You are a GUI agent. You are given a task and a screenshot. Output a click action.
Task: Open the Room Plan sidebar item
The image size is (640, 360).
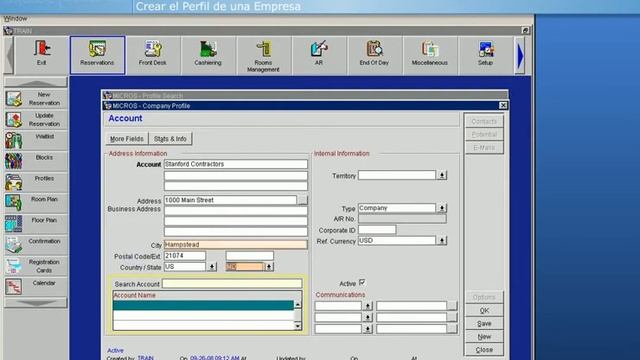point(36,203)
